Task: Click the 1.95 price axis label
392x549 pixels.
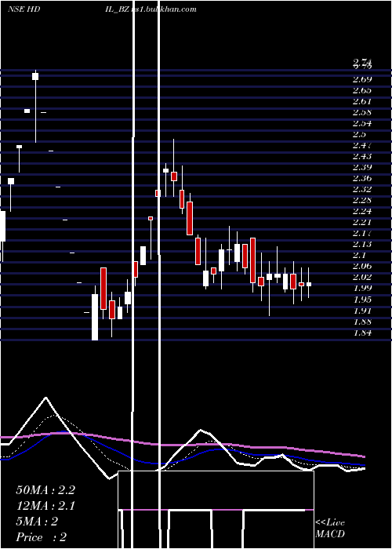Action: pos(362,300)
